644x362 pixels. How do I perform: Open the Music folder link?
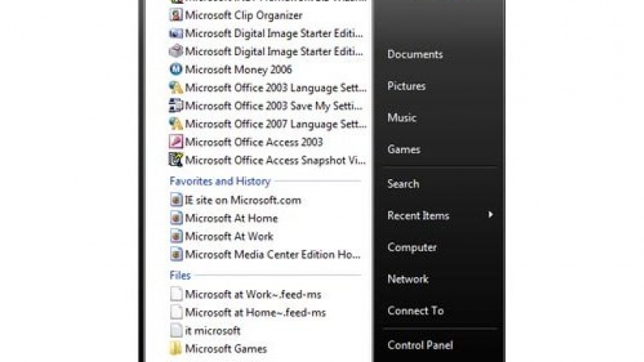point(402,118)
